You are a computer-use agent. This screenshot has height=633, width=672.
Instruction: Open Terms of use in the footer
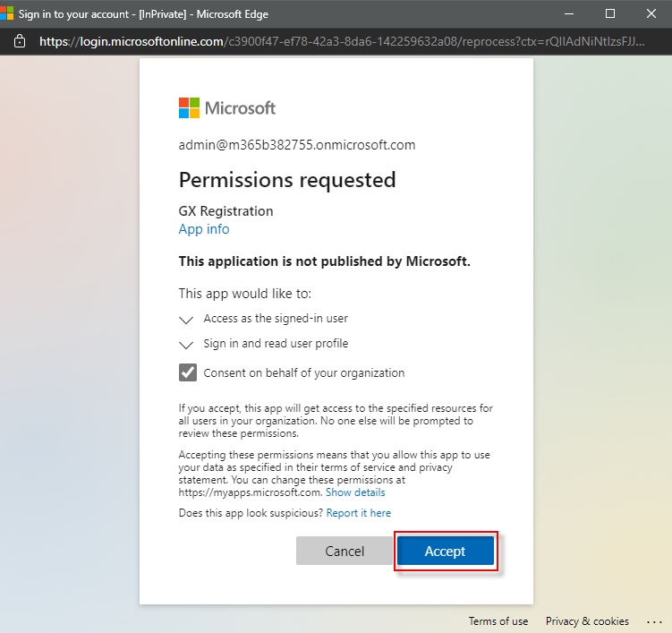click(x=498, y=621)
